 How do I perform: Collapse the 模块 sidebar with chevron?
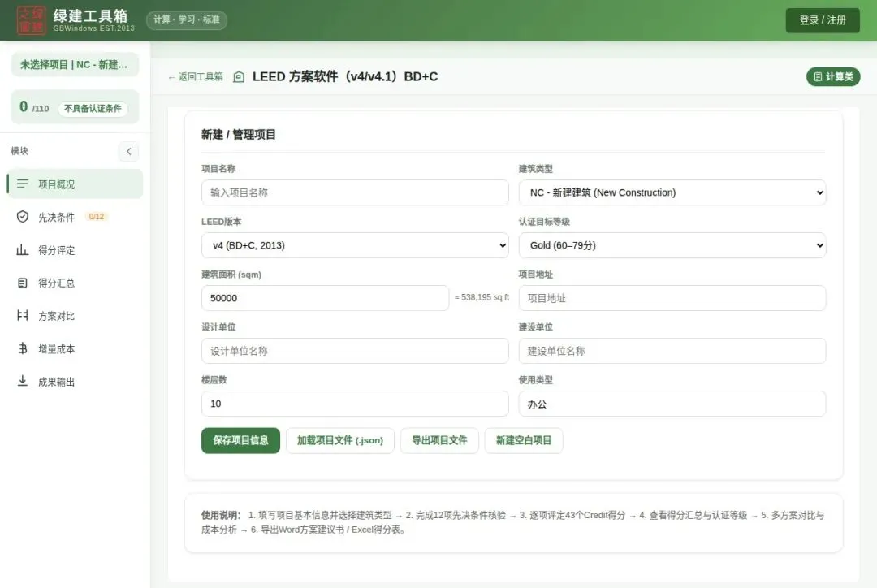128,151
